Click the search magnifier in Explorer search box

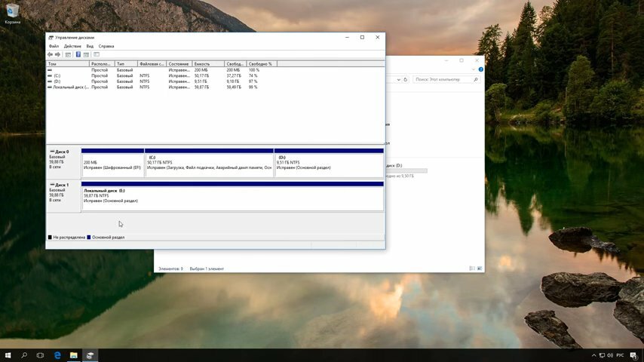click(x=476, y=79)
